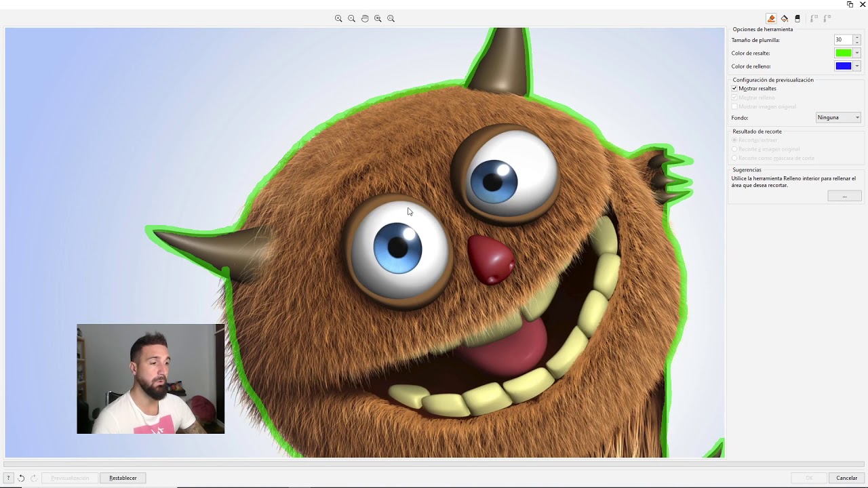Increase nib size with the up arrow
This screenshot has height=488, width=868.
coord(857,37)
